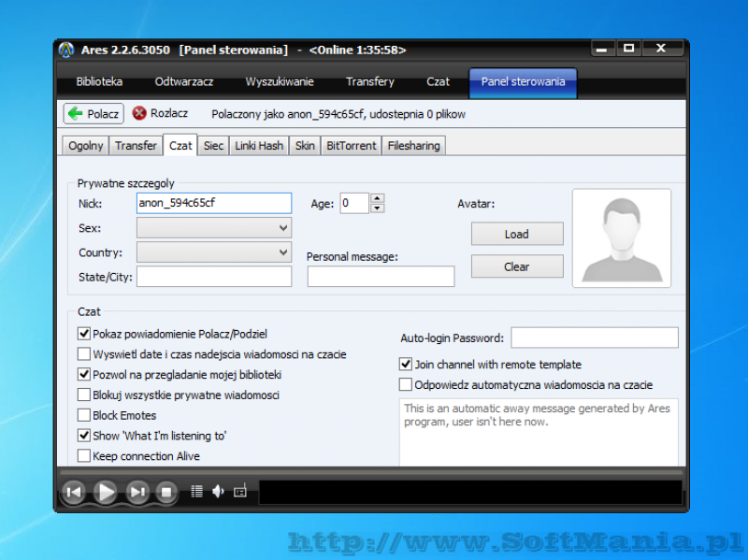Go to the Wyszukiwanie main tab
Image resolution: width=748 pixels, height=560 pixels.
coord(280,81)
